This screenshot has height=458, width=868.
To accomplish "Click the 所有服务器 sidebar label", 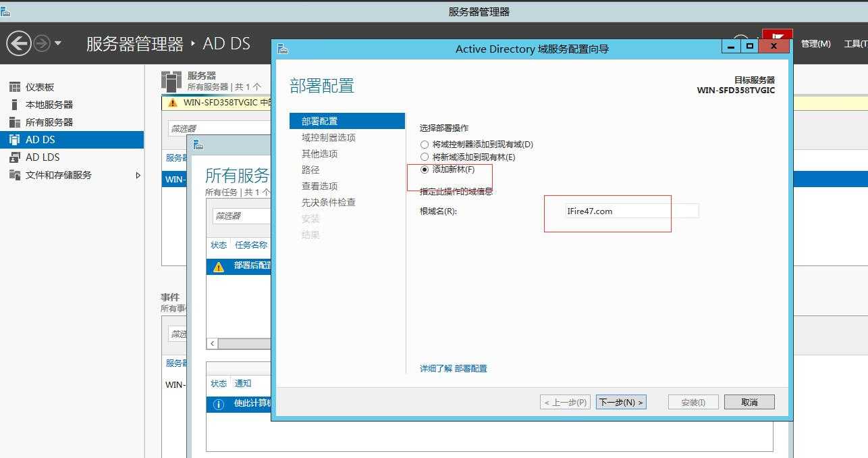I will click(x=49, y=122).
